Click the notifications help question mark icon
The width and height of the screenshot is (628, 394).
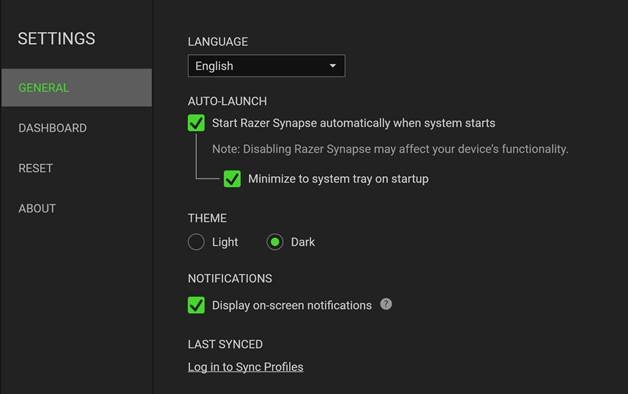pos(386,304)
